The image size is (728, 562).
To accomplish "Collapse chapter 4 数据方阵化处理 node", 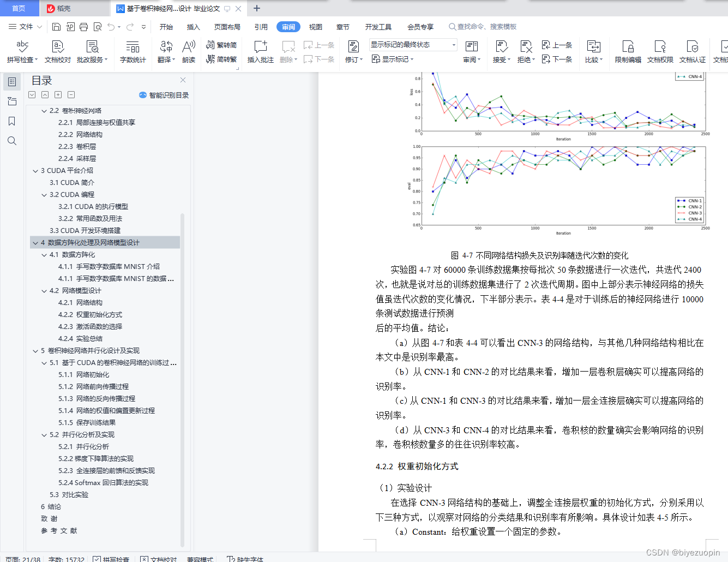I will 35,243.
